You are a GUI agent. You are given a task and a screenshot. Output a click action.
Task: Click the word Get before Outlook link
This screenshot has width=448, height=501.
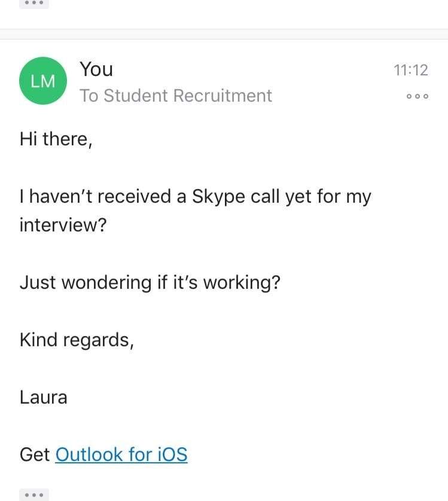[35, 454]
